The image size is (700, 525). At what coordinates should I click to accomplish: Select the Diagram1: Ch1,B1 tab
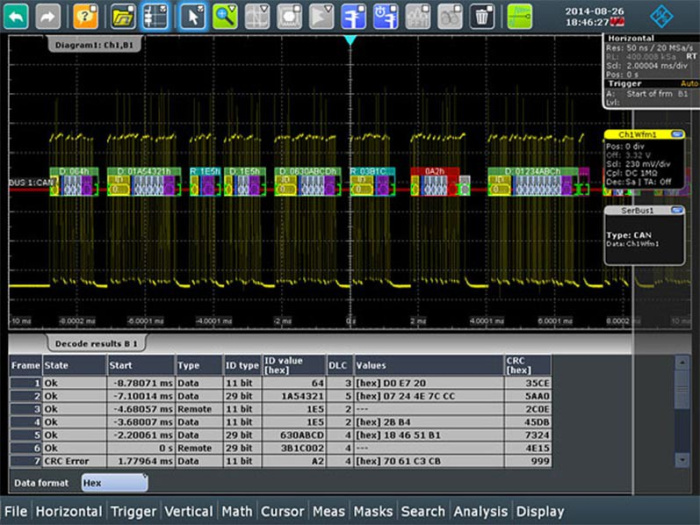coord(97,44)
